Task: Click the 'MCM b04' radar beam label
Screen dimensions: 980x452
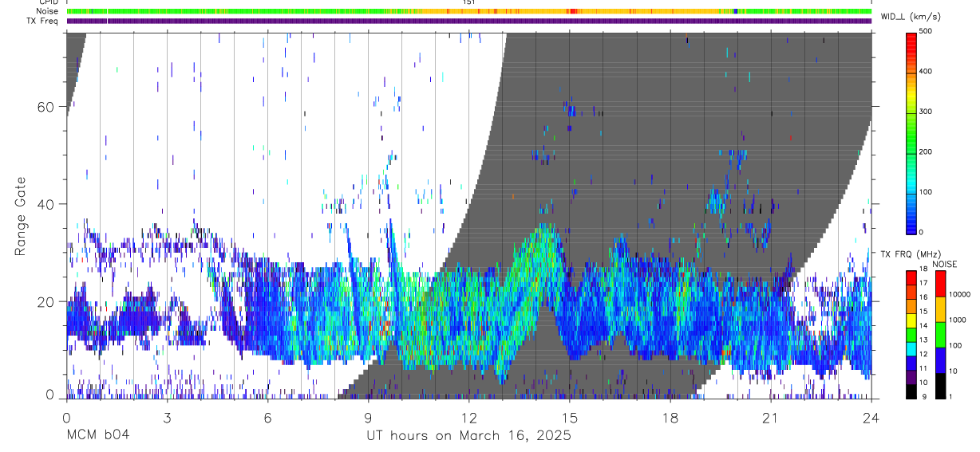Action: point(97,435)
